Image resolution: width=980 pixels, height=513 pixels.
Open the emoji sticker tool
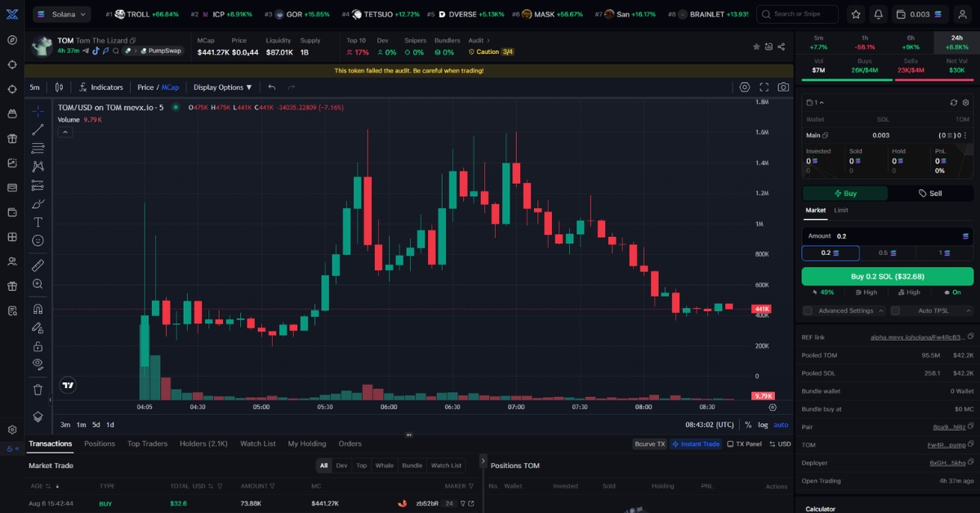click(x=38, y=241)
